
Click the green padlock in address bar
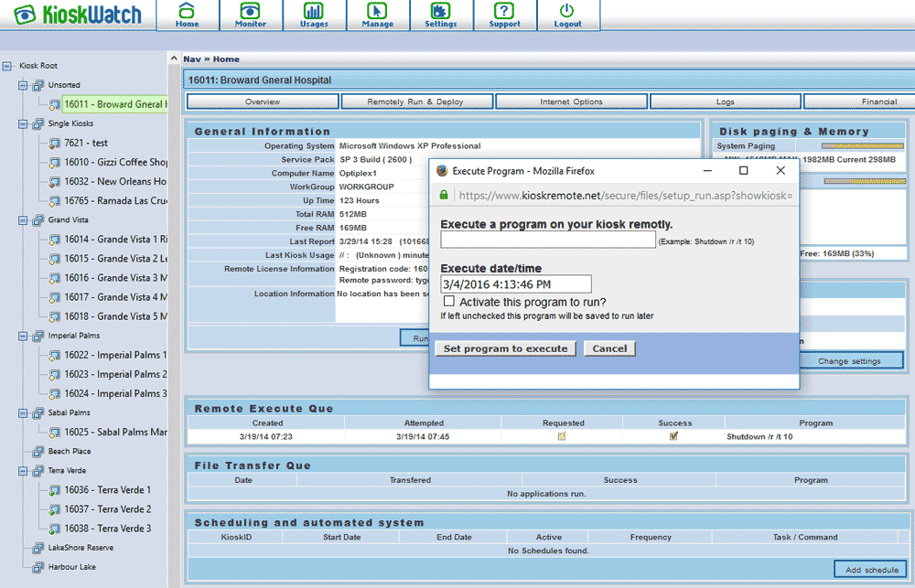point(444,195)
